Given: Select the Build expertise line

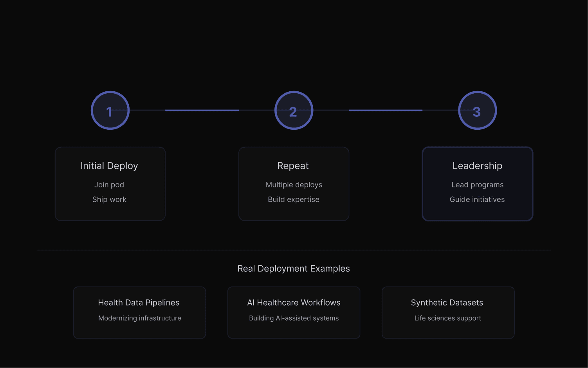Looking at the screenshot, I should pos(294,199).
